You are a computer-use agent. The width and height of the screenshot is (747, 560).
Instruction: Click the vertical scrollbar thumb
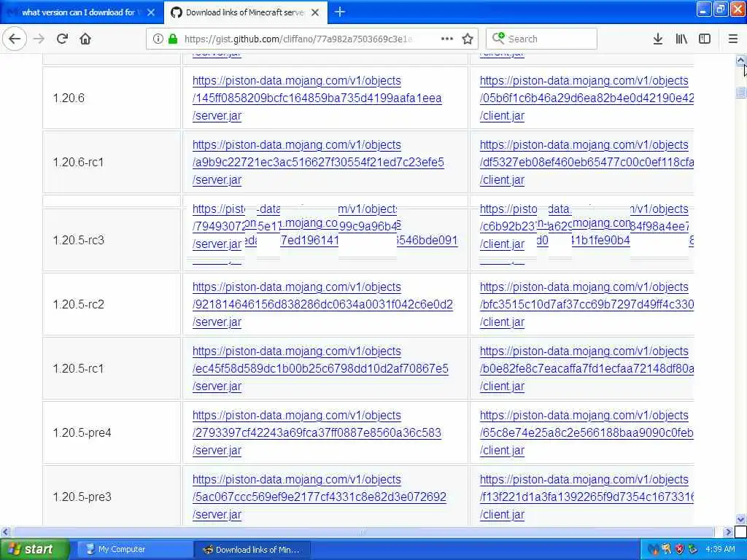click(740, 93)
